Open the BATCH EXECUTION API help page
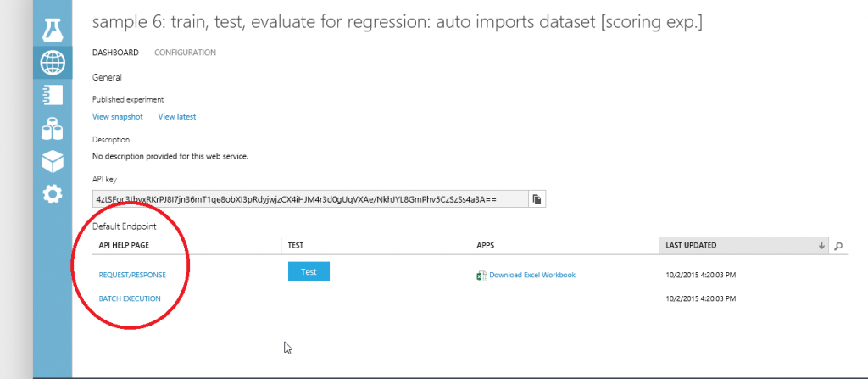Screen dimensions: 868x379 [130, 298]
